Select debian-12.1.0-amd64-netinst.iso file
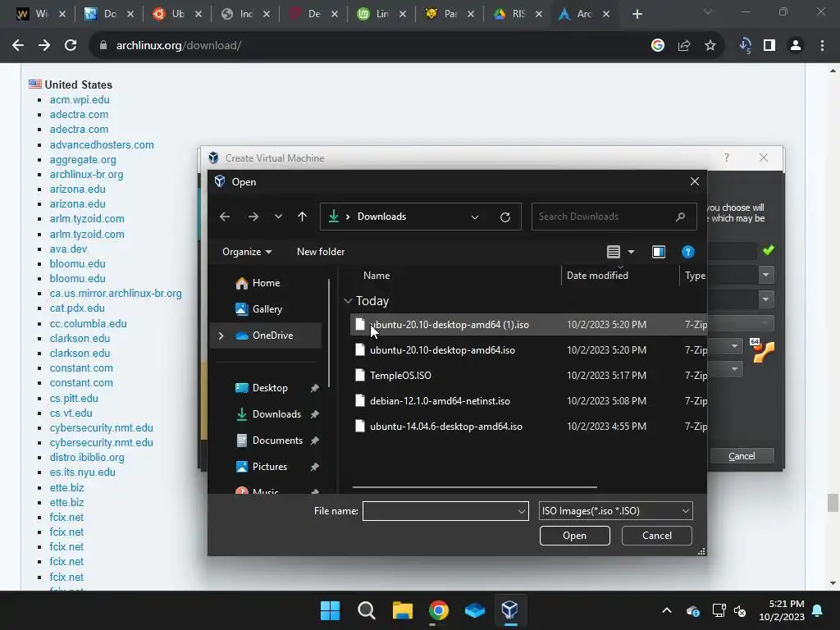 (440, 401)
